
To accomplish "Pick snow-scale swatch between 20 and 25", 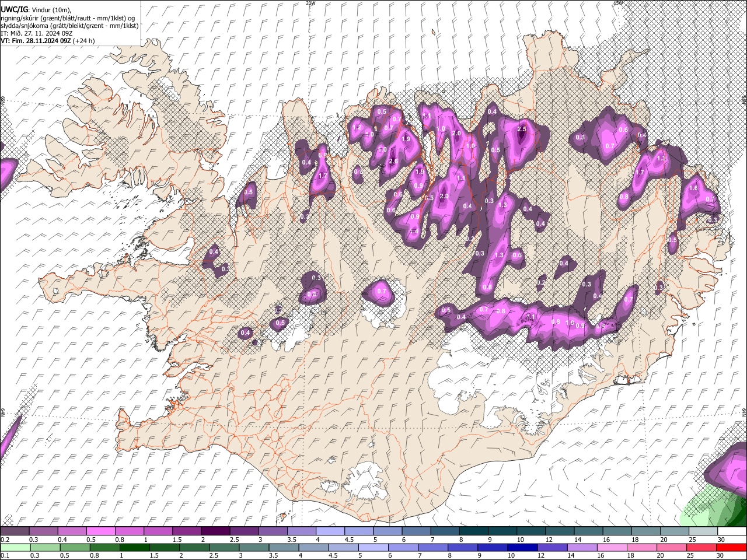I will (x=674, y=530).
